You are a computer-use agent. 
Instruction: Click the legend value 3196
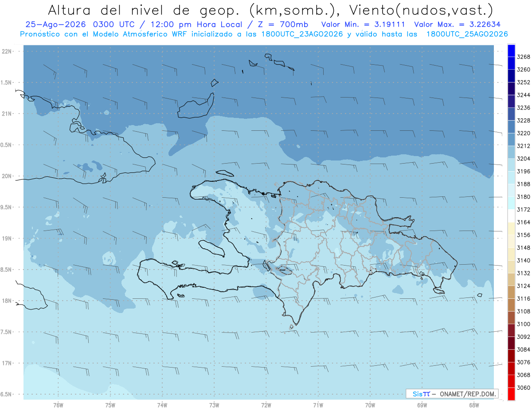[x=524, y=171]
